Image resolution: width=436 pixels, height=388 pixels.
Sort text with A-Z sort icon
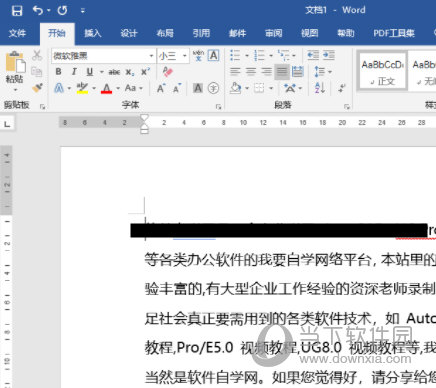[x=320, y=88]
